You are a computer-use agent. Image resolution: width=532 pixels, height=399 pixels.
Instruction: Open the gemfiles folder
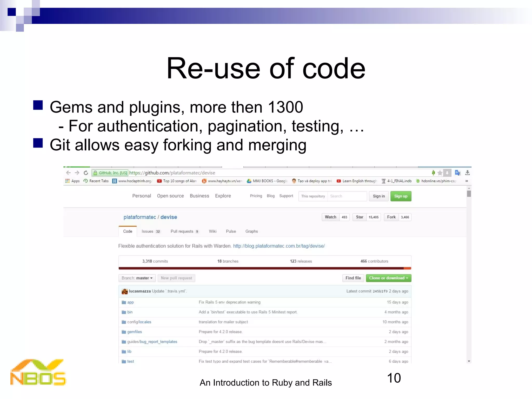pos(135,332)
